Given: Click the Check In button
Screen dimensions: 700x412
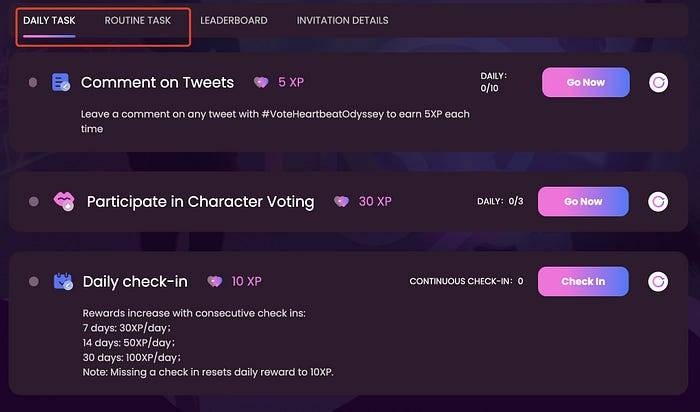Looking at the screenshot, I should tap(583, 281).
